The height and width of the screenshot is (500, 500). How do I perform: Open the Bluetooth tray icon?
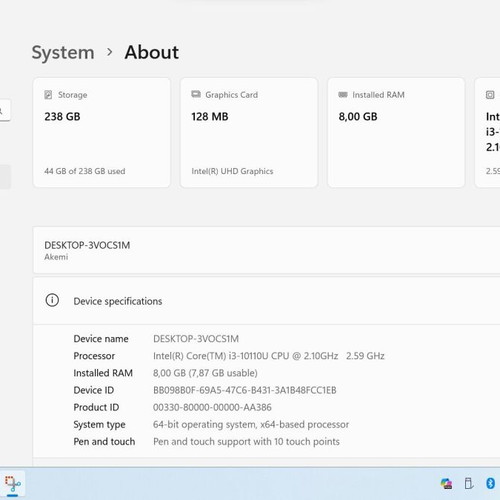491,483
